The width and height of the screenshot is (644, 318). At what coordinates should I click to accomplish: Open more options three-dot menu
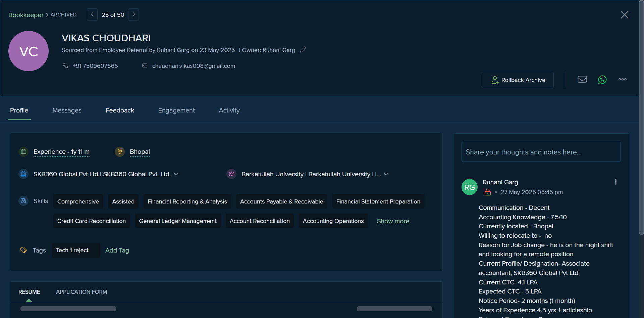[623, 79]
